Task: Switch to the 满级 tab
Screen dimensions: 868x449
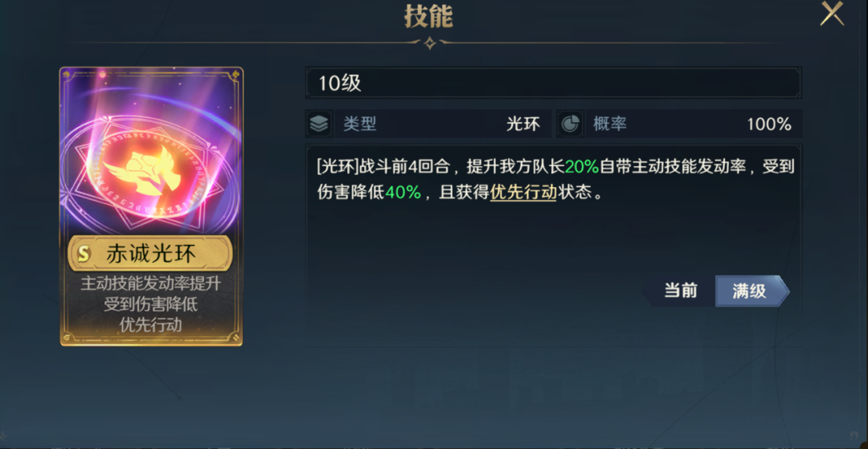Action: coord(752,291)
